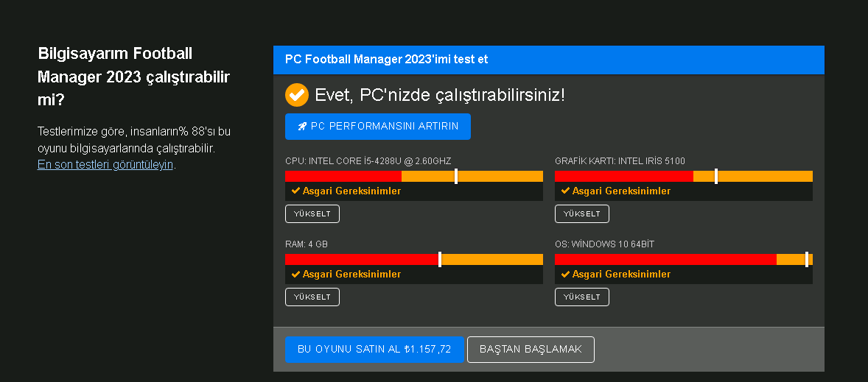Click the checkmark beside RAM Asgari Gereksinimler
The height and width of the screenshot is (382, 868).
tap(295, 275)
